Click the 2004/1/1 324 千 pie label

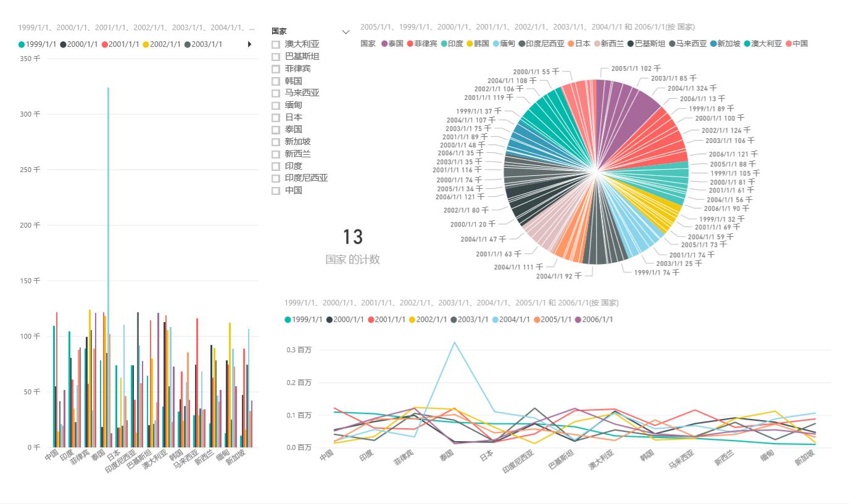click(x=691, y=89)
